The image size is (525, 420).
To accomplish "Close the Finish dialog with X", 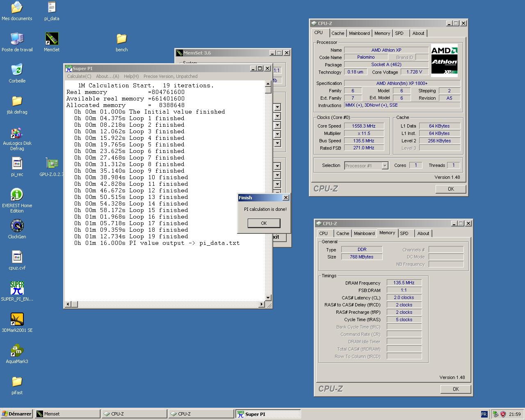I will (x=286, y=198).
